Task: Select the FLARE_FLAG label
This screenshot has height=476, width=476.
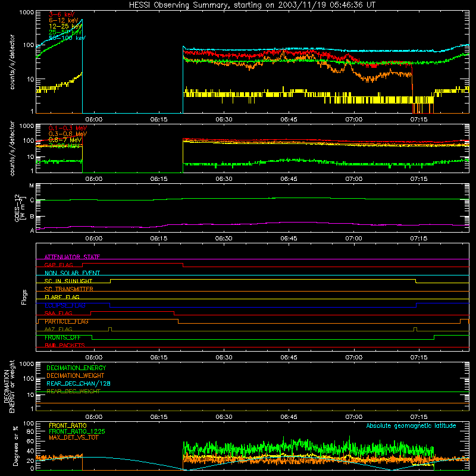Action: pyautogui.click(x=62, y=297)
